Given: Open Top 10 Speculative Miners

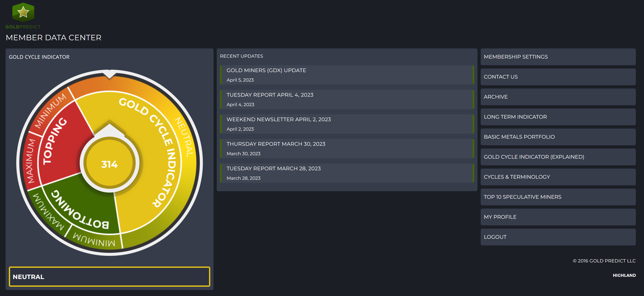Looking at the screenshot, I should pos(522,197).
